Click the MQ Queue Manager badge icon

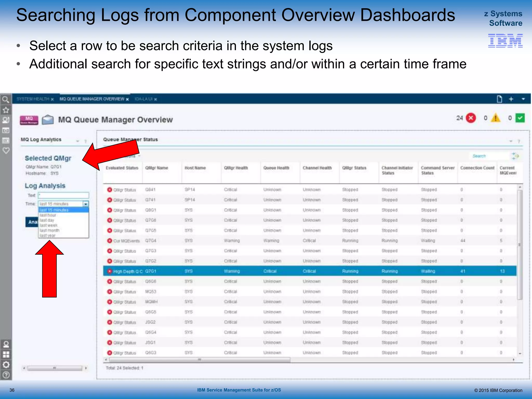coord(29,120)
